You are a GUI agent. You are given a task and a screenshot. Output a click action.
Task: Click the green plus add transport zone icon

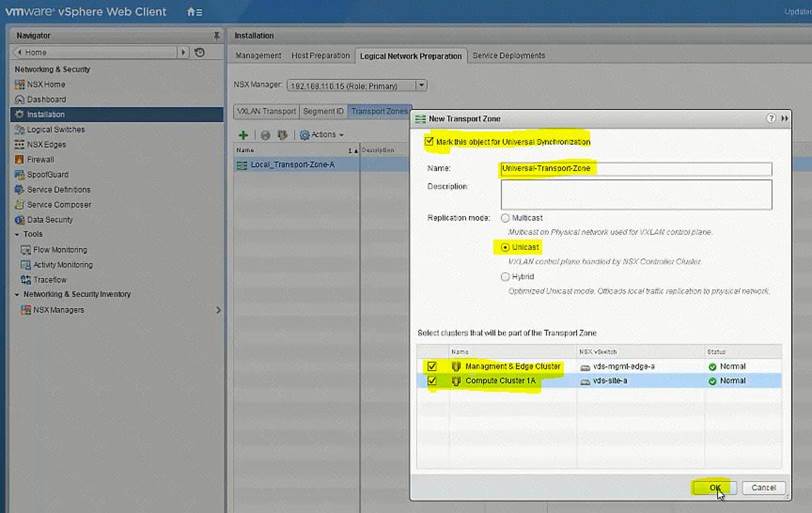click(243, 134)
